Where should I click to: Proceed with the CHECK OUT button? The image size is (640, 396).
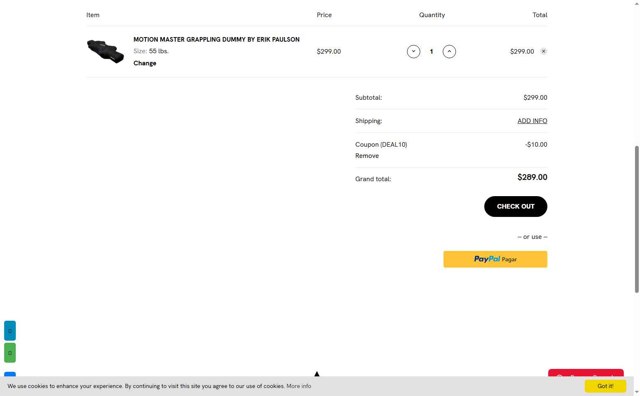click(x=516, y=206)
